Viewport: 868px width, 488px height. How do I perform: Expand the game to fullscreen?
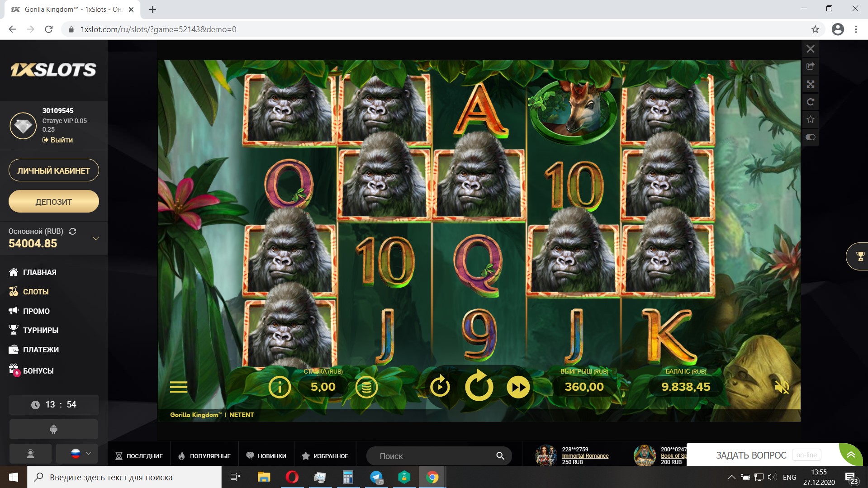(x=811, y=84)
